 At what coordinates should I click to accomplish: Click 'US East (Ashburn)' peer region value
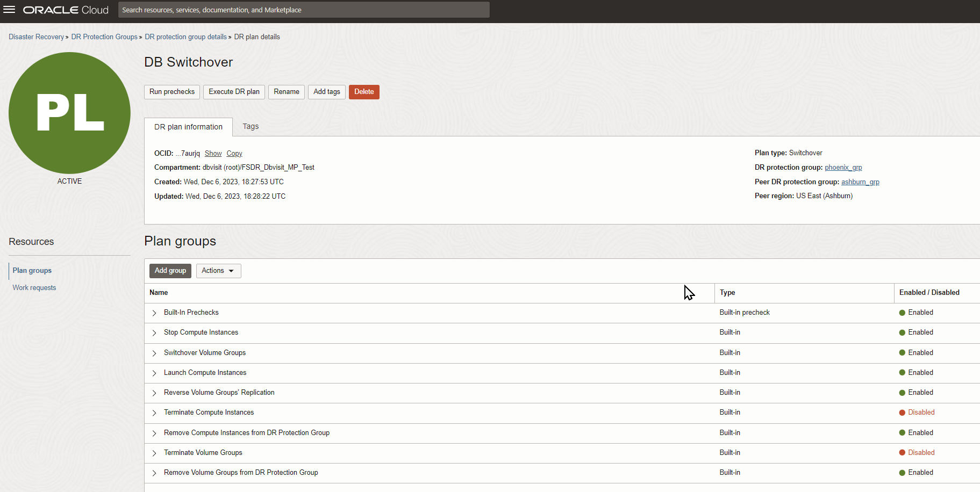pos(825,196)
